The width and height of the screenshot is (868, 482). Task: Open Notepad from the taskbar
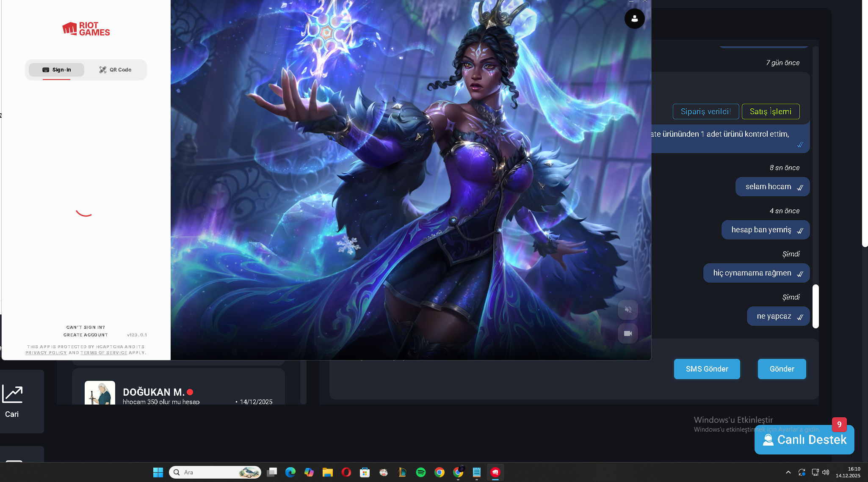coord(477,472)
